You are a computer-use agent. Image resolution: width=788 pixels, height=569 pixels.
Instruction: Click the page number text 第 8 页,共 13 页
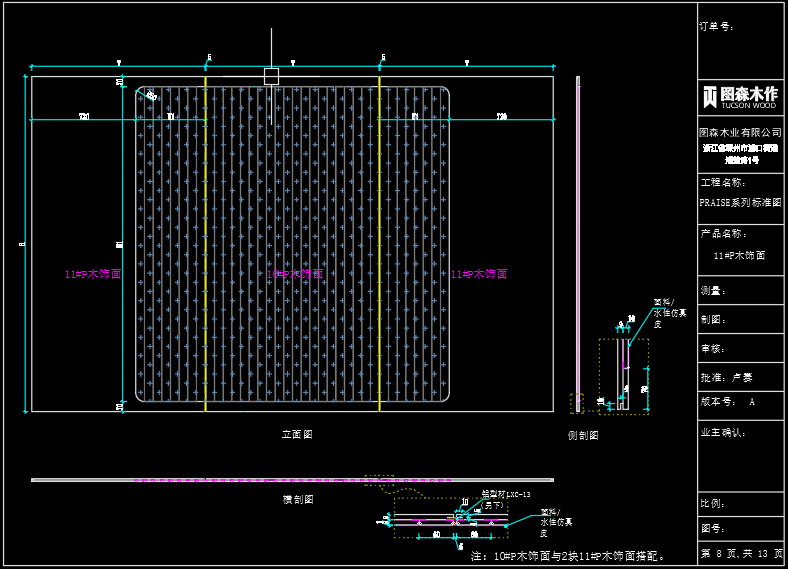click(740, 554)
